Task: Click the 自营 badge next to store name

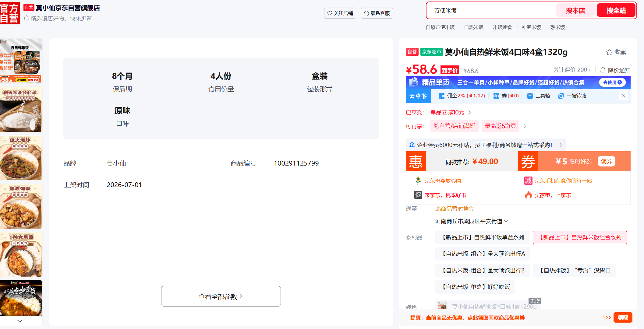Action: click(x=29, y=8)
